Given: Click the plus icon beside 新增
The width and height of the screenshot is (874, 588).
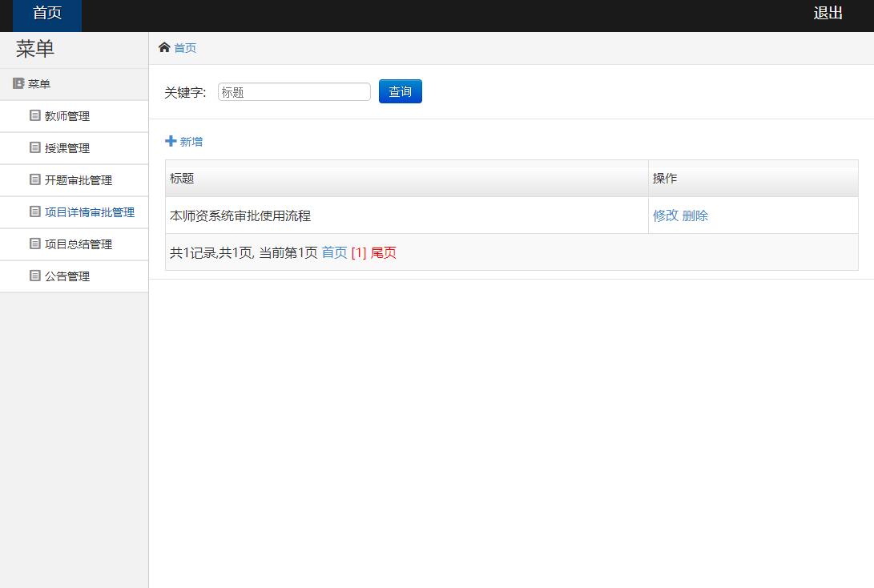Looking at the screenshot, I should pos(170,141).
